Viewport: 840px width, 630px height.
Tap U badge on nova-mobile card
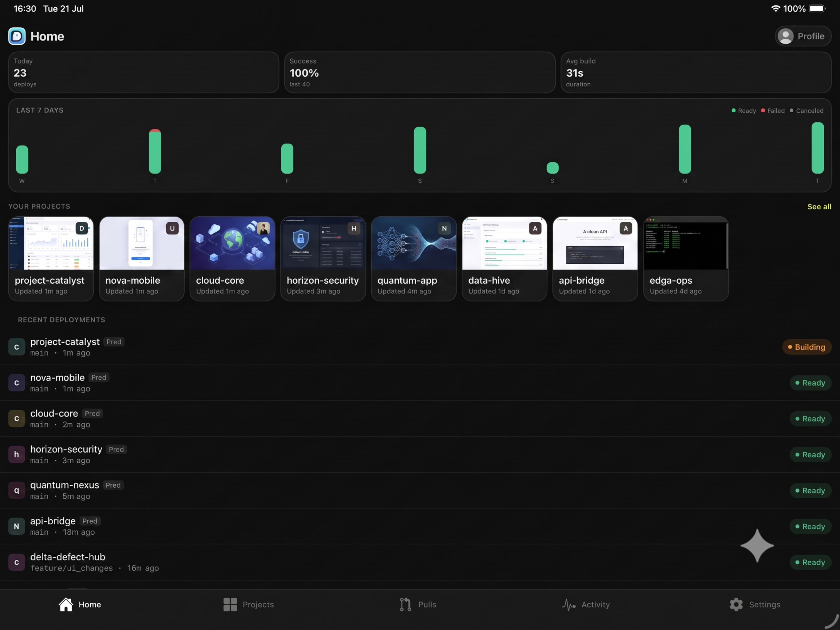(x=172, y=228)
